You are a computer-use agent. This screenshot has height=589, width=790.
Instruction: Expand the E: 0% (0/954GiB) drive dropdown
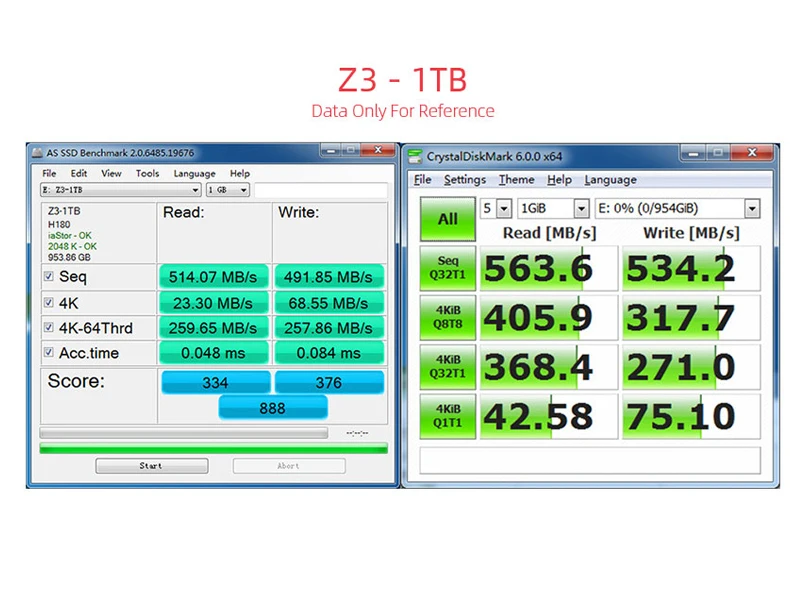coord(677,208)
